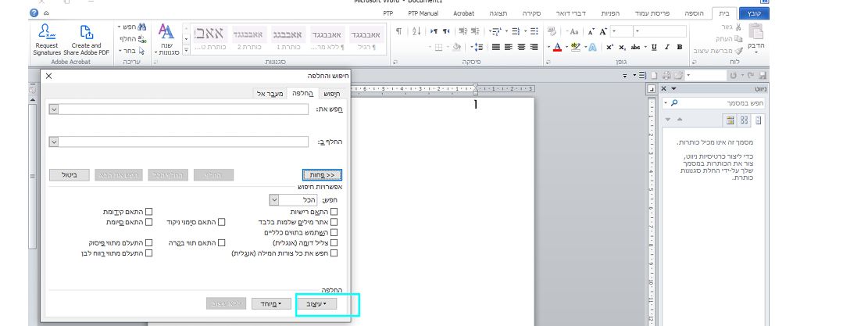Check Sounds like (צליל דומה) English
Viewport: 868px width, 326px height.
click(334, 243)
